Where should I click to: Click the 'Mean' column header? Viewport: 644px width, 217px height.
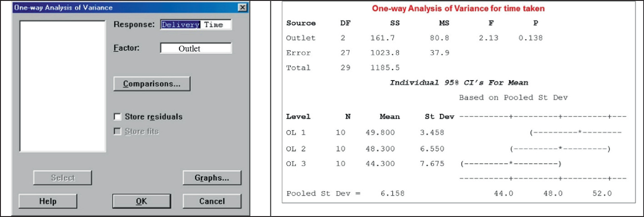[x=390, y=117]
